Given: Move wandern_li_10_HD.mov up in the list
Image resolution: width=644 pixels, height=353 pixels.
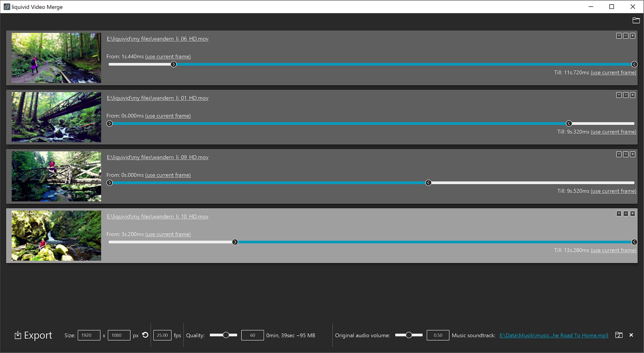Looking at the screenshot, I should pyautogui.click(x=626, y=214).
